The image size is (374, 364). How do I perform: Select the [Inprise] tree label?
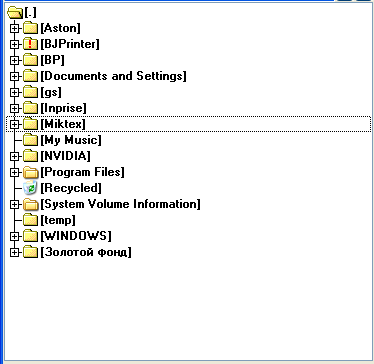(x=63, y=108)
